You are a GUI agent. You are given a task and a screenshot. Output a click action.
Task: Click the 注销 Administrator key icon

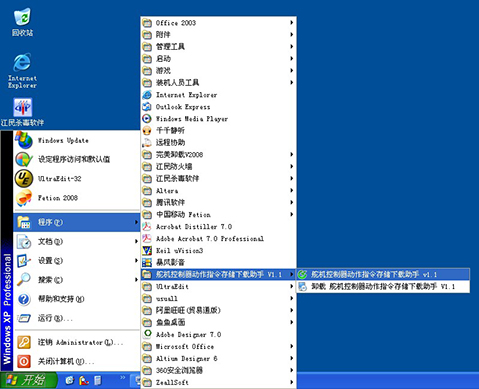(x=24, y=342)
